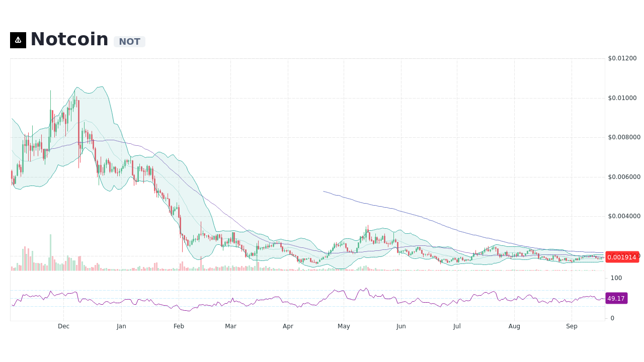Click the NOT ticker badge
This screenshot has height=362, width=644.
click(x=129, y=42)
